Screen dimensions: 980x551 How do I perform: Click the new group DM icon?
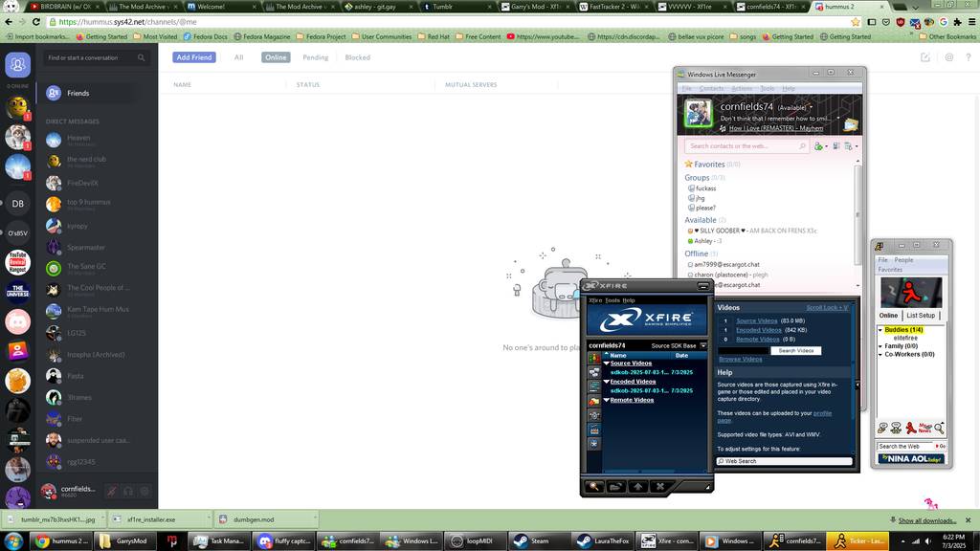(925, 57)
